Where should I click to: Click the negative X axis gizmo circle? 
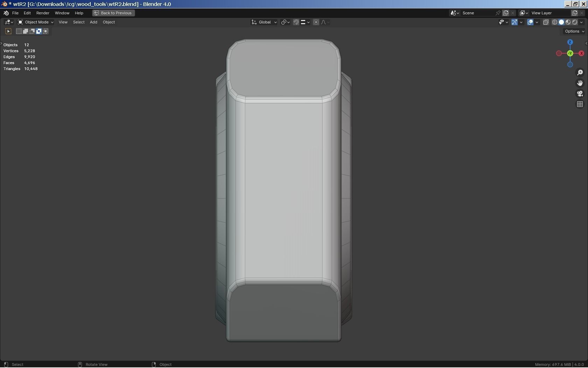coord(559,53)
